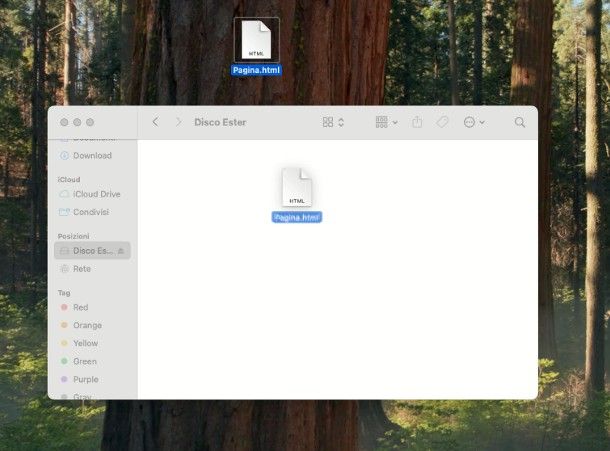Open the more actions ellipsis menu
The height and width of the screenshot is (451, 610).
point(473,122)
